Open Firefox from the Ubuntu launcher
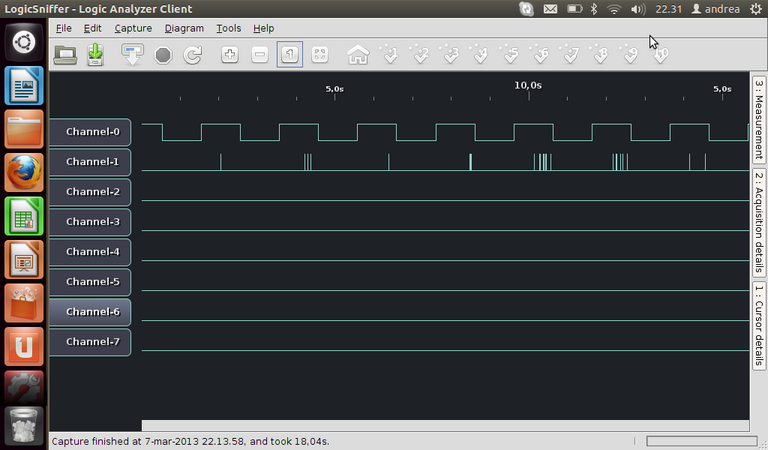This screenshot has width=768, height=450. 24,171
